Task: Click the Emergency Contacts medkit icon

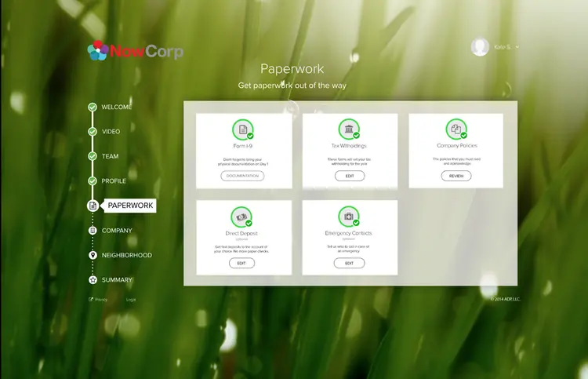Action: point(349,217)
